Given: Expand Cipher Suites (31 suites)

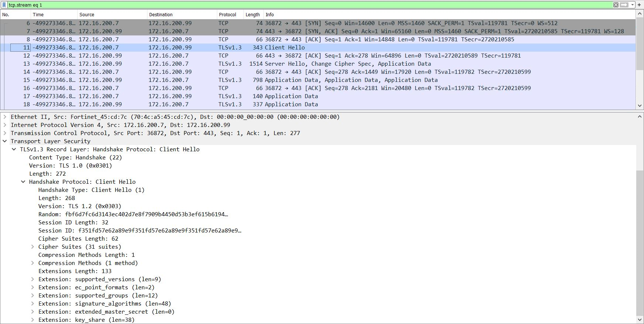Looking at the screenshot, I should click(33, 247).
